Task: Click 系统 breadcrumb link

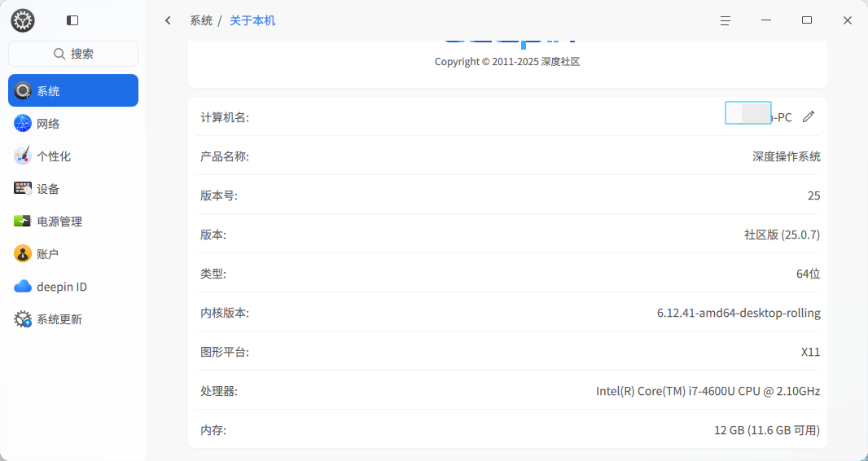Action: (201, 20)
